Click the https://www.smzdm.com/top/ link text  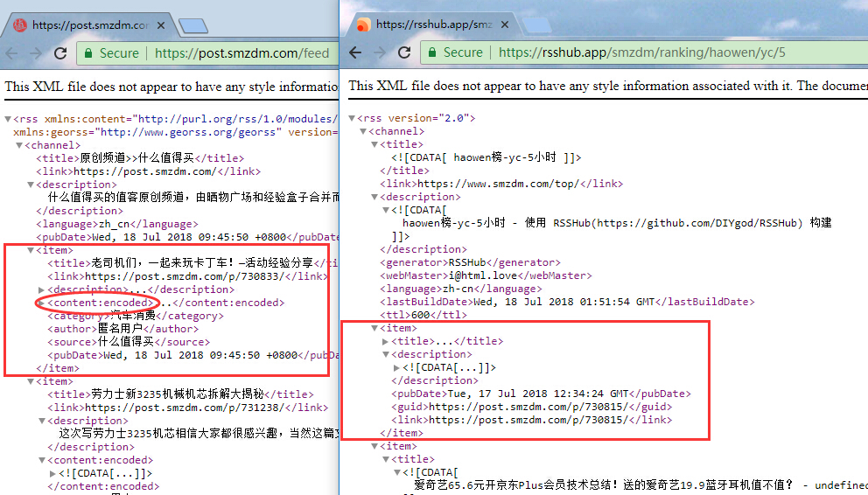[498, 184]
